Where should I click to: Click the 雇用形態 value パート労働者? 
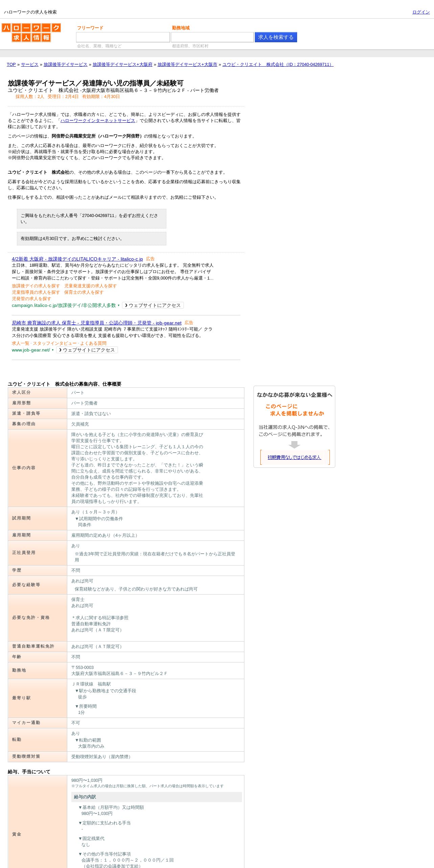click(85, 403)
